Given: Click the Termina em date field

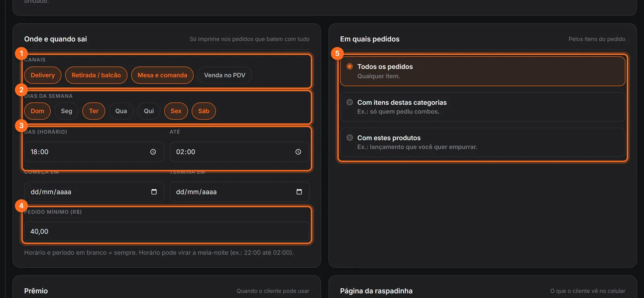Looking at the screenshot, I should point(239,192).
